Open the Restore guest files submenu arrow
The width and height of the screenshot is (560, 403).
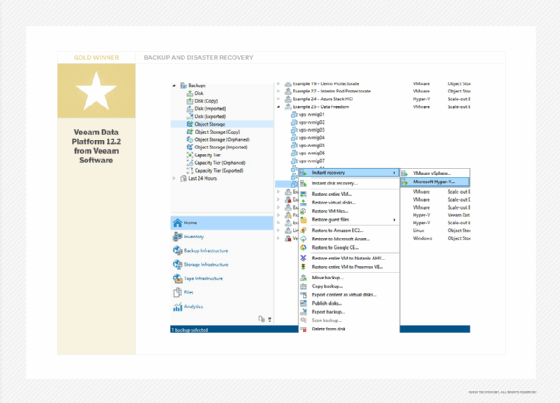tap(394, 220)
